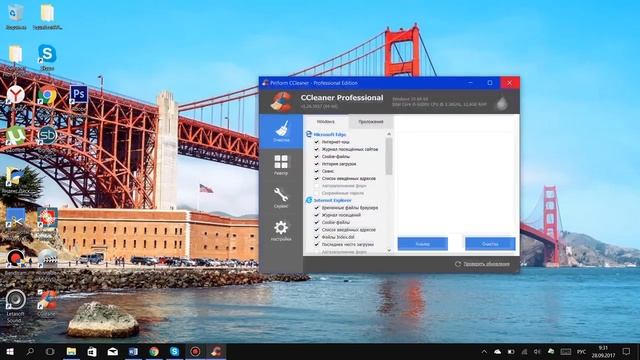This screenshot has width=640, height=360.
Task: Click the Piriform pear icon in the header
Action: 502,102
